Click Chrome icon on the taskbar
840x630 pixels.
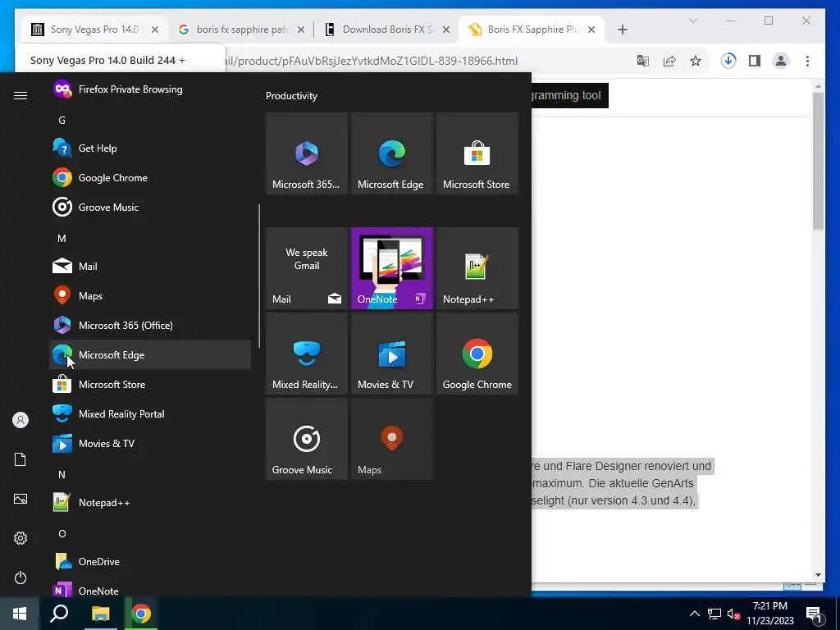click(141, 614)
